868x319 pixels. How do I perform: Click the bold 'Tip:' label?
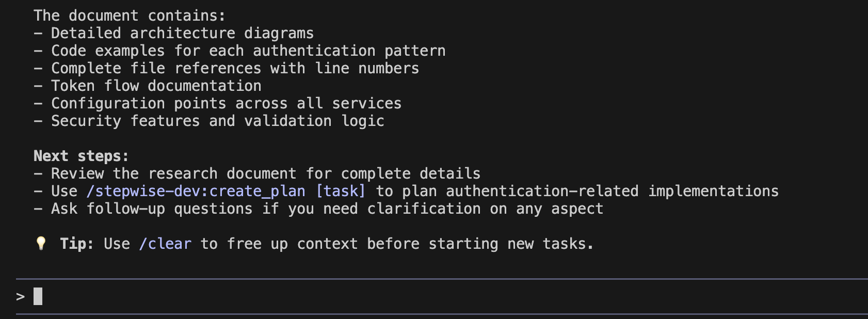[x=76, y=244]
